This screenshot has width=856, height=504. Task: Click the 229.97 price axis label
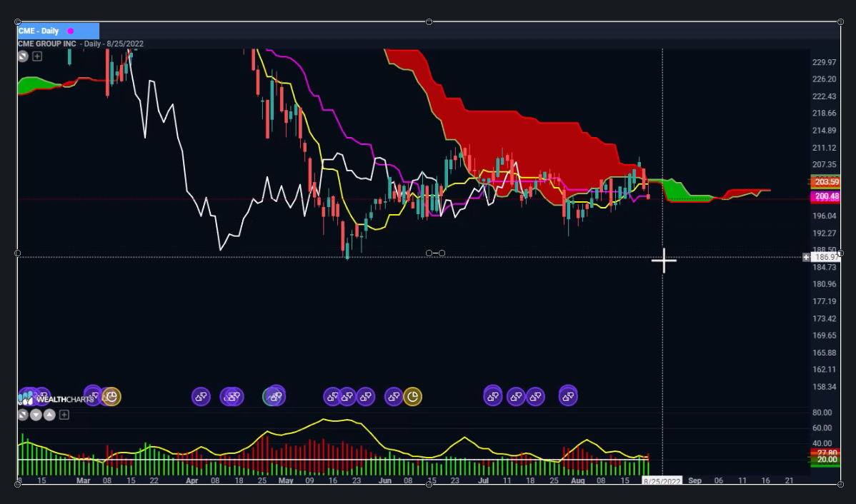(825, 62)
